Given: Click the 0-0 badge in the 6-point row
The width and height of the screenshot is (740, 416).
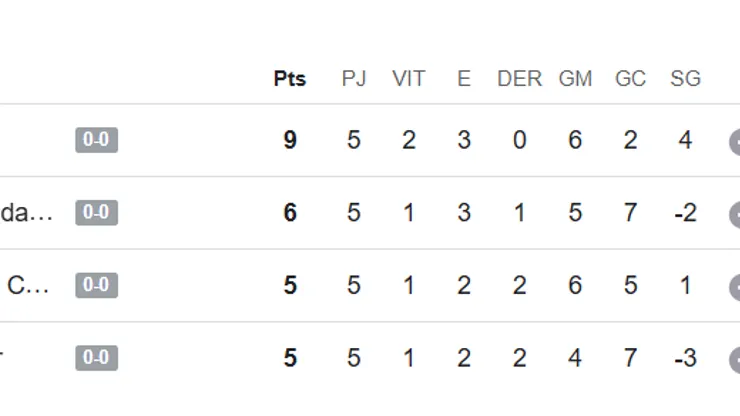Looking at the screenshot, I should point(96,213).
